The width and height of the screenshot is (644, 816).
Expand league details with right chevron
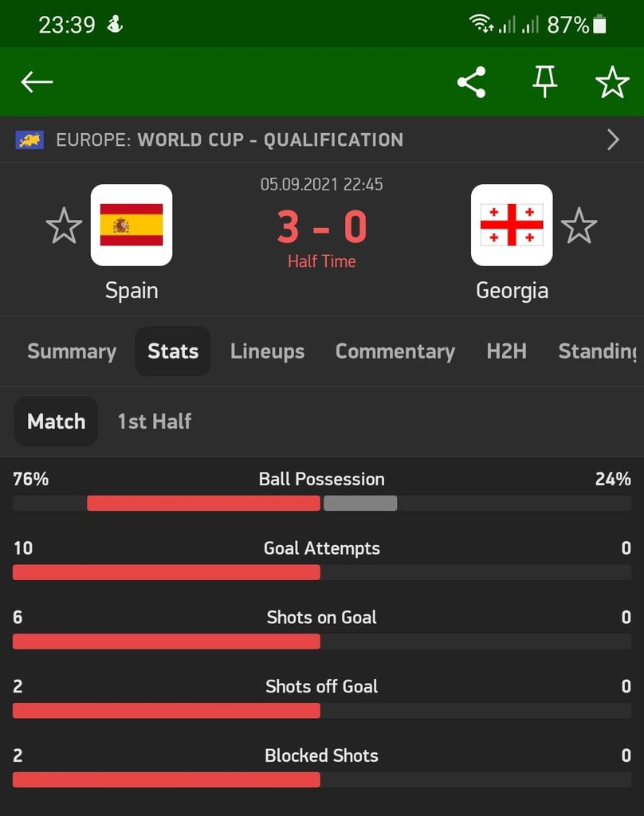(613, 139)
